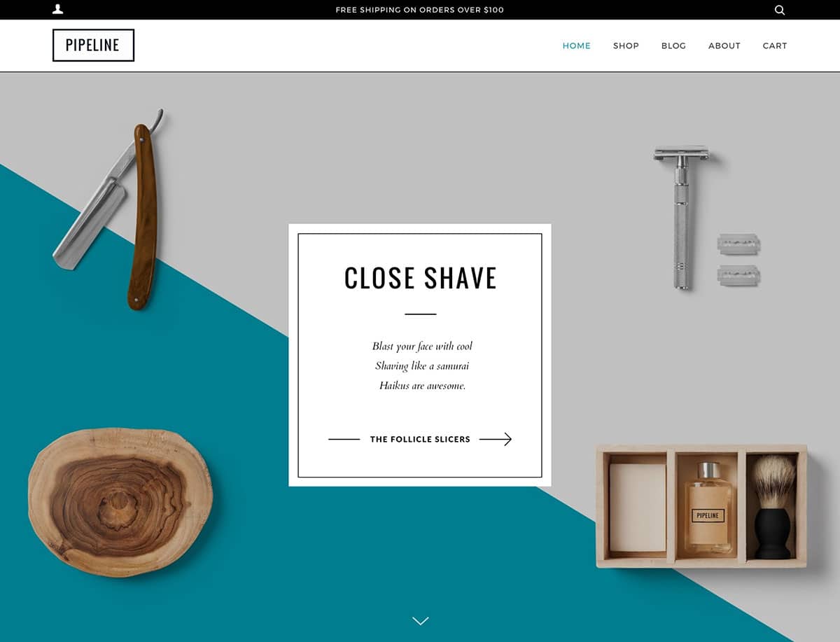Image resolution: width=840 pixels, height=642 pixels.
Task: Open the user account icon
Action: pyautogui.click(x=58, y=9)
